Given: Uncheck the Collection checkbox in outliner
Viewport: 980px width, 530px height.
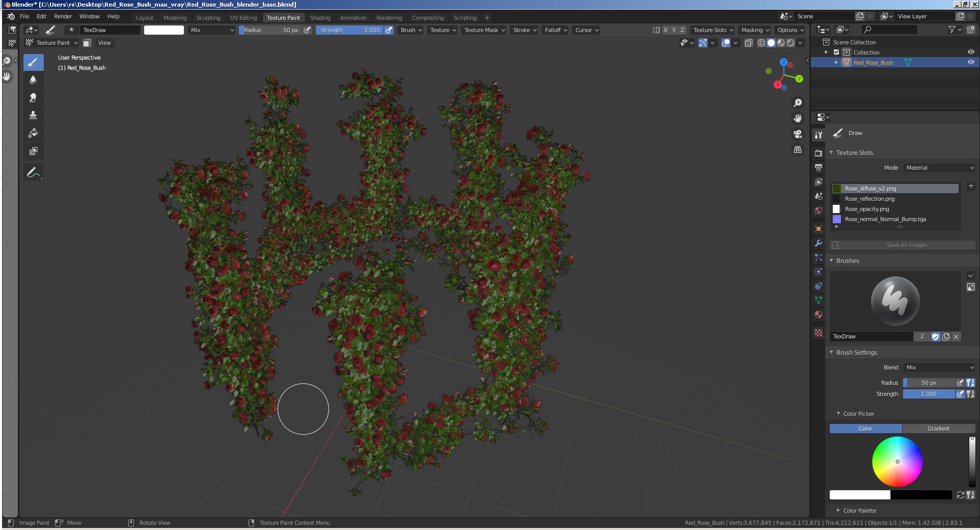Looking at the screenshot, I should 836,52.
